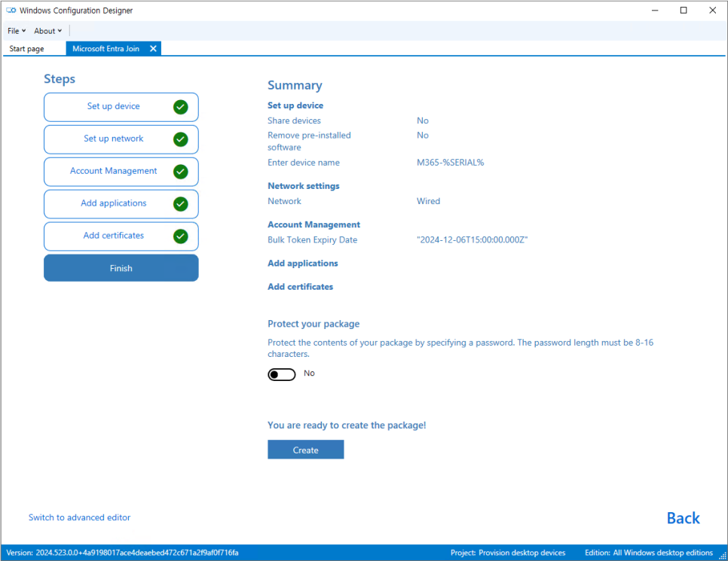Click the Summary heading

[295, 85]
